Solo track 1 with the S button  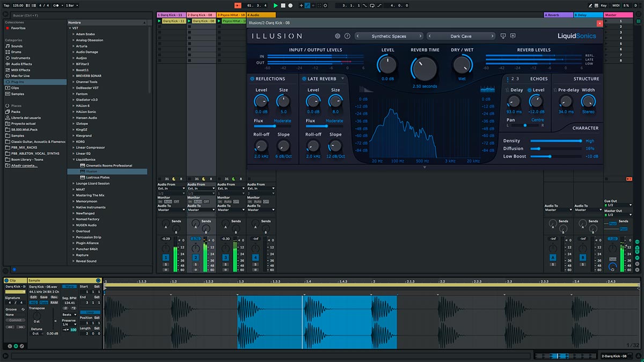tap(165, 264)
